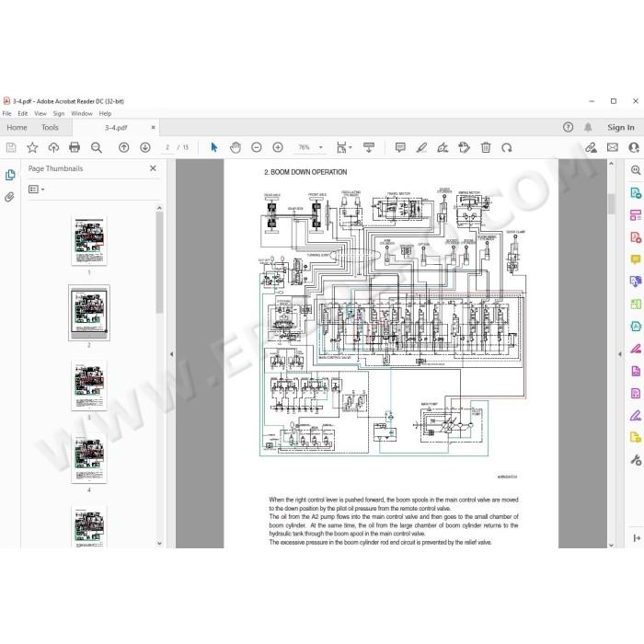Viewport: 644px width, 644px height.
Task: Open the View menu
Action: click(40, 113)
